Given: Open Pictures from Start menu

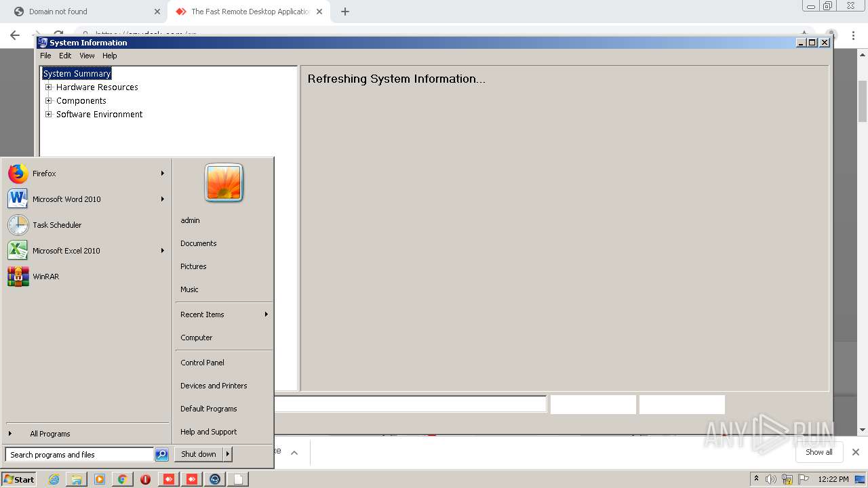Looking at the screenshot, I should (x=193, y=266).
